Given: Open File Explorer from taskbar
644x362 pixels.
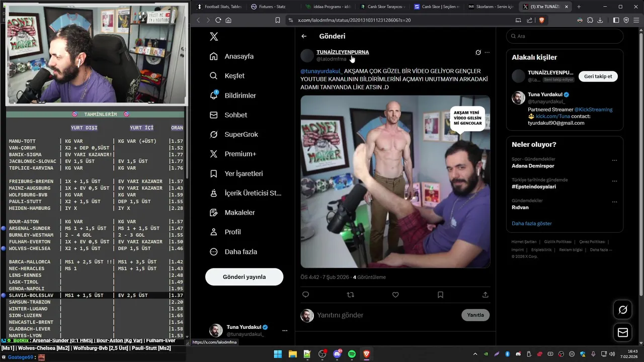Looking at the screenshot, I should coord(292,354).
